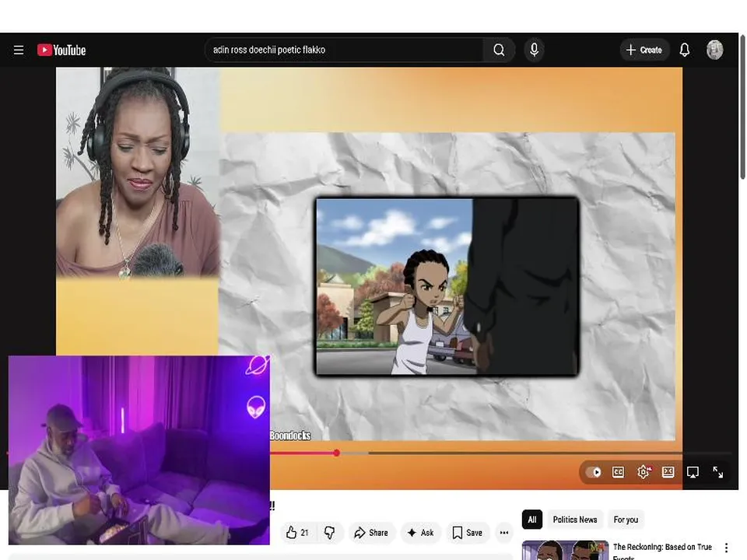Toggle closed captions CC button

tap(618, 472)
